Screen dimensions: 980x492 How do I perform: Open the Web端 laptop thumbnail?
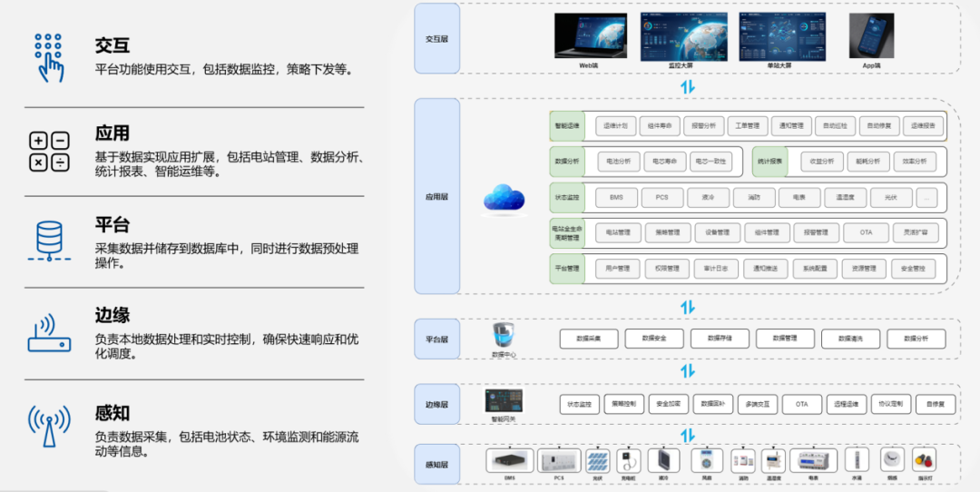[x=591, y=35]
